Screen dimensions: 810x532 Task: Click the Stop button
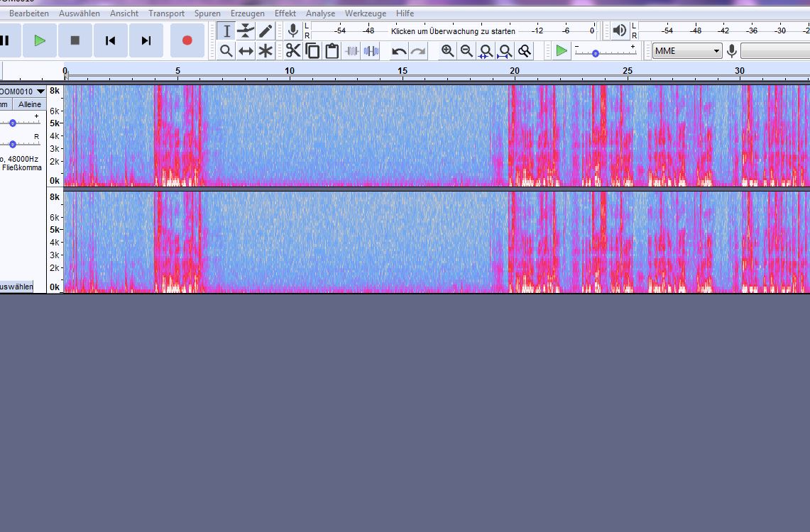75,40
